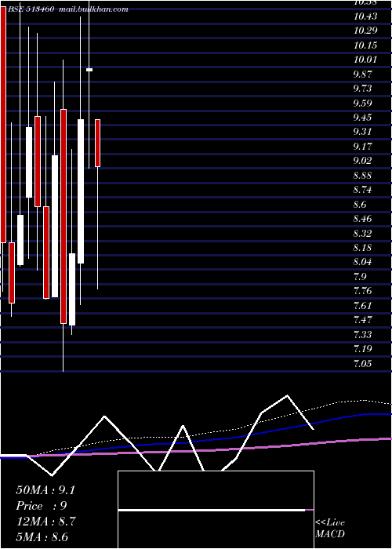Viewport: 392px width, 549px height.
Task: Click the 9.59 price axis label
Action: (x=362, y=103)
